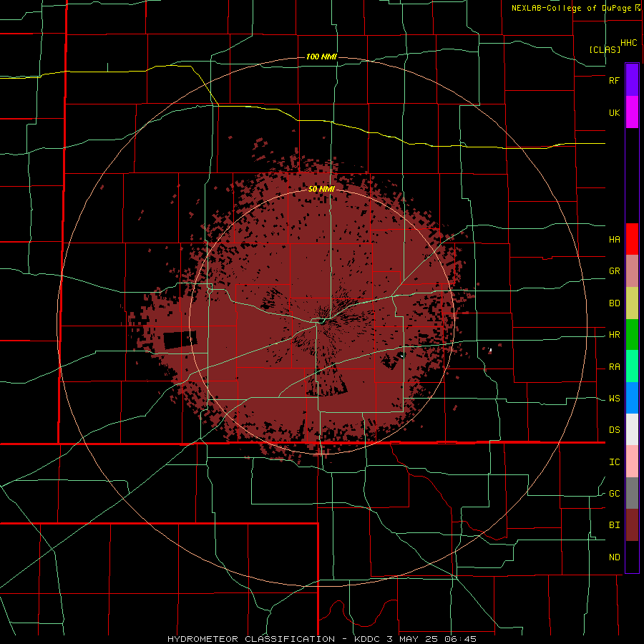
Task: Click the RF legend label
Action: click(614, 80)
